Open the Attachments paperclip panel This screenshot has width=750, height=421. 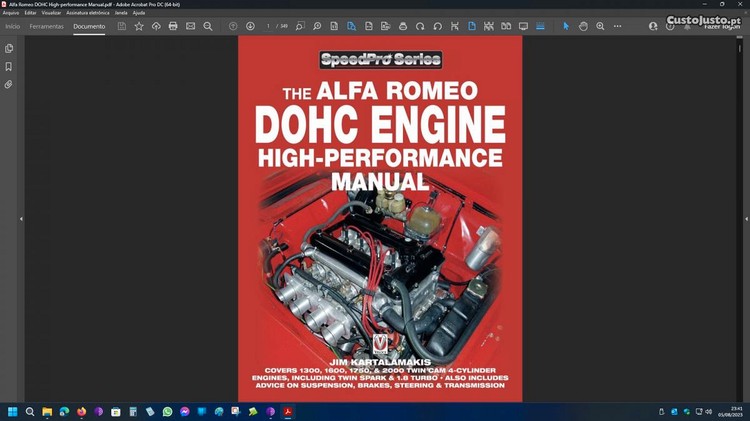coord(9,85)
